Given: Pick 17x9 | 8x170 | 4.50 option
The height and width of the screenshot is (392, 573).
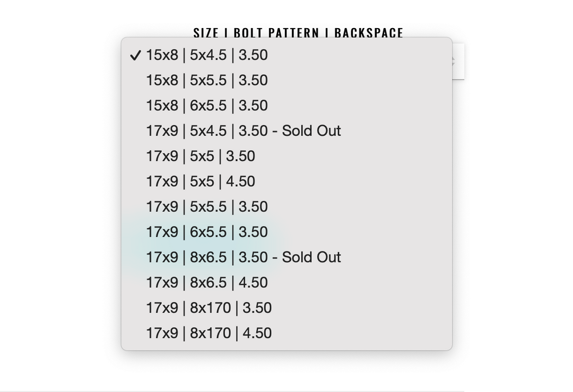Looking at the screenshot, I should coord(286,333).
